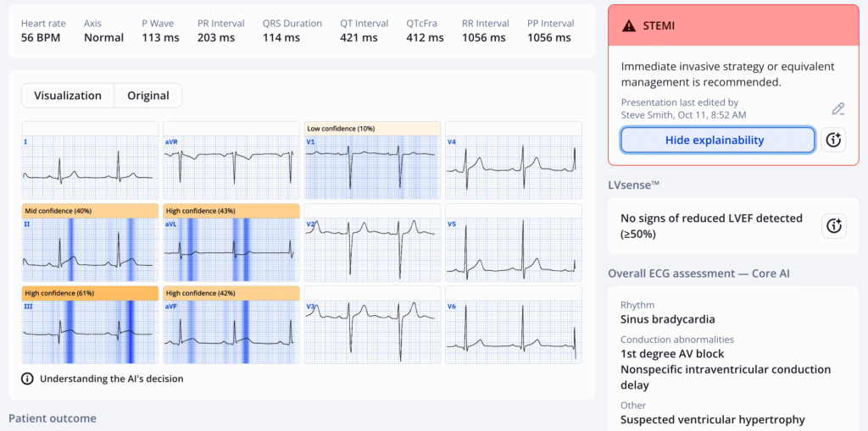Click the QTcFra 412 ms measurement
This screenshot has width=868, height=431.
click(x=425, y=37)
